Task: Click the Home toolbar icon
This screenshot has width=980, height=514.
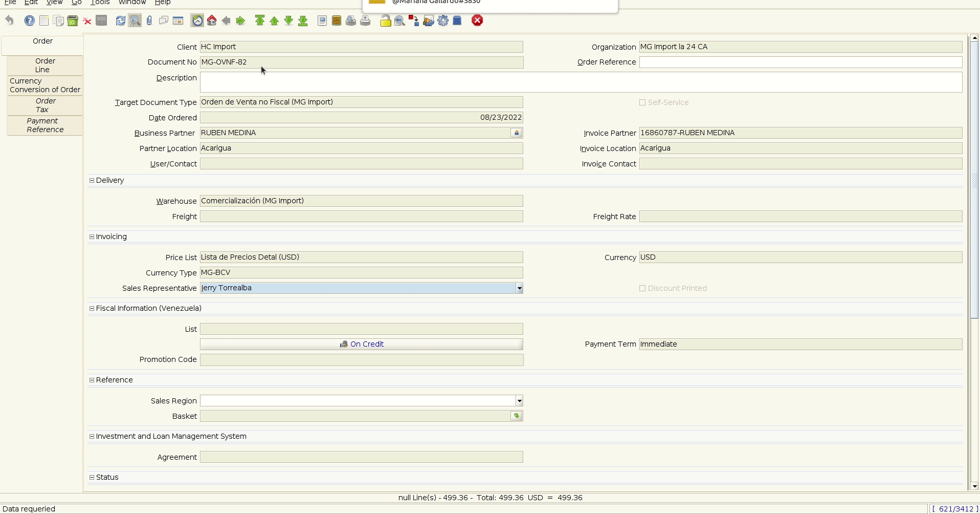Action: point(212,20)
